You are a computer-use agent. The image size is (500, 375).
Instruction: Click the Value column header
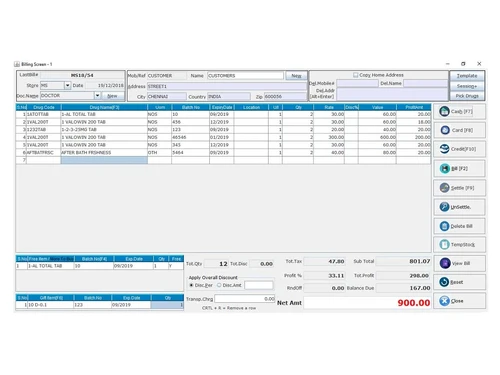point(377,107)
